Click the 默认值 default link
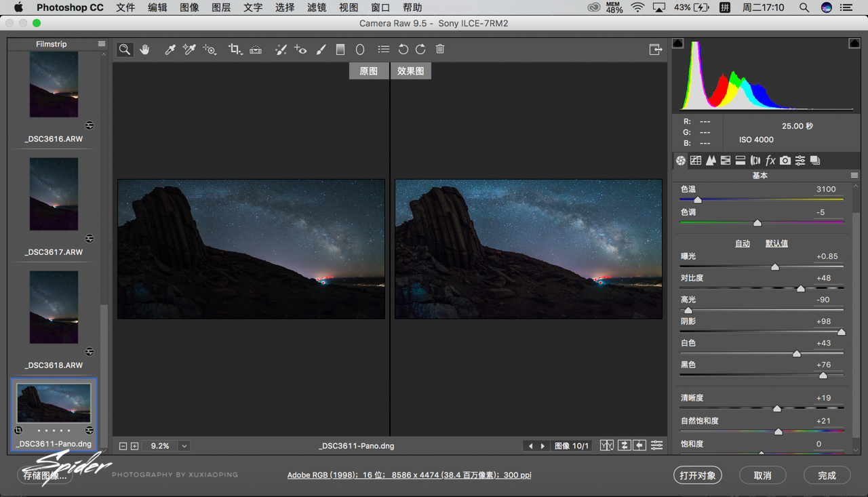This screenshot has height=497, width=868. click(x=776, y=243)
